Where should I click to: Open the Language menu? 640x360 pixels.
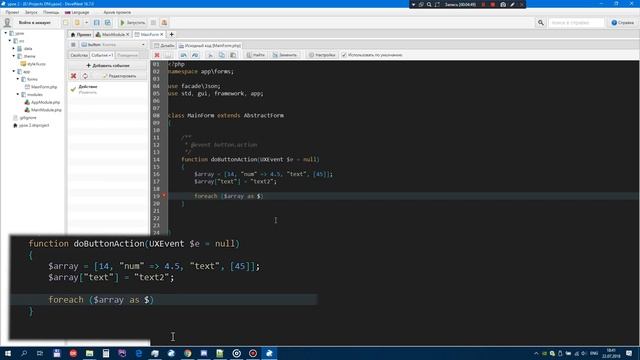coord(77,12)
